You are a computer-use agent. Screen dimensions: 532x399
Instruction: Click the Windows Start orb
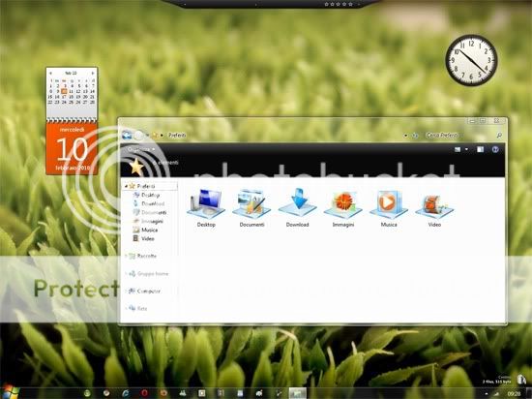pyautogui.click(x=11, y=392)
